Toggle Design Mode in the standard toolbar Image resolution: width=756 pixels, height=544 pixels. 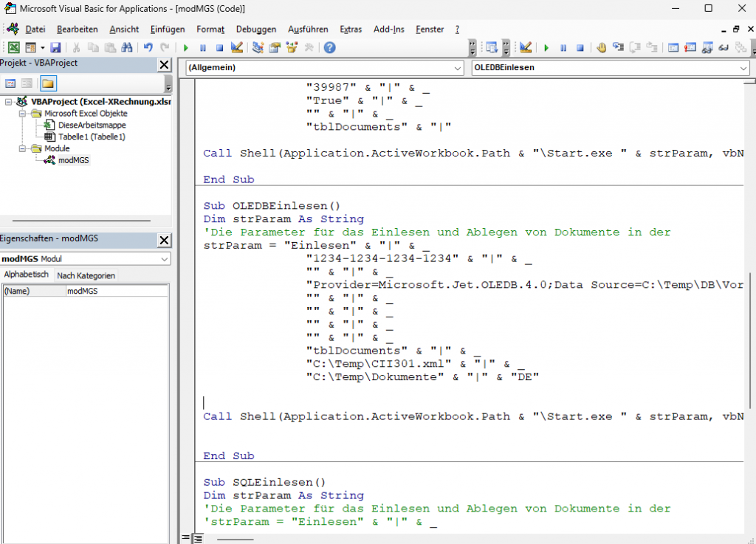pyautogui.click(x=237, y=47)
